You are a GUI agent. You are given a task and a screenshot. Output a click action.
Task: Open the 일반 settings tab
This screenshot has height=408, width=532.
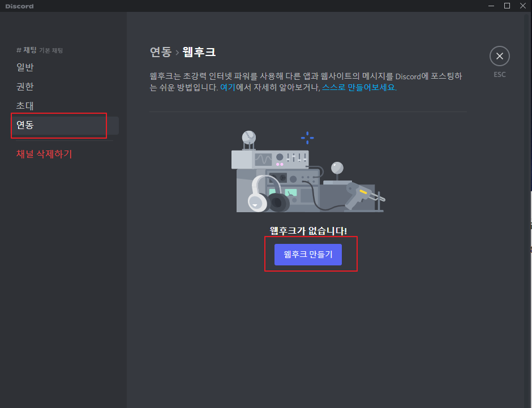pos(65,67)
